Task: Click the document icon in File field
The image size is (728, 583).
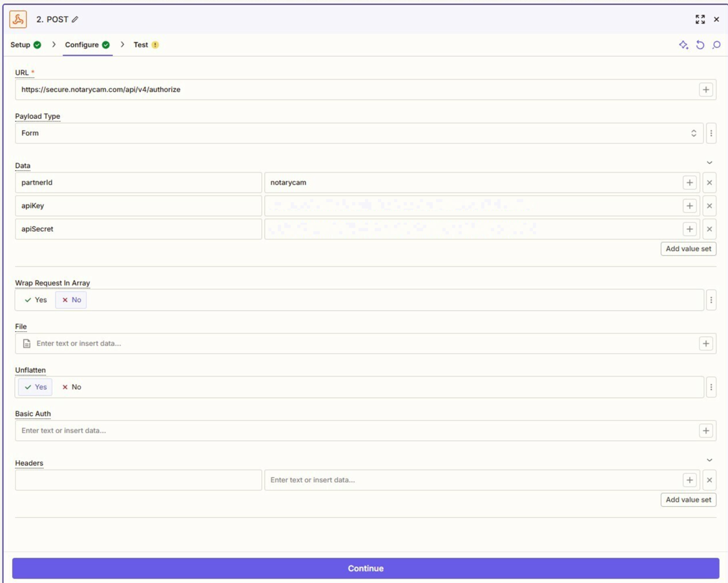Action: [x=27, y=343]
